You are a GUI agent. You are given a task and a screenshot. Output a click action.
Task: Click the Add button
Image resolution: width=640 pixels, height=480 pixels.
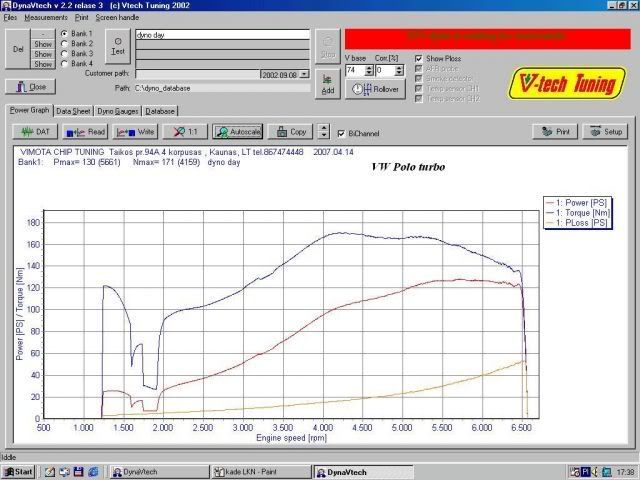click(x=326, y=82)
